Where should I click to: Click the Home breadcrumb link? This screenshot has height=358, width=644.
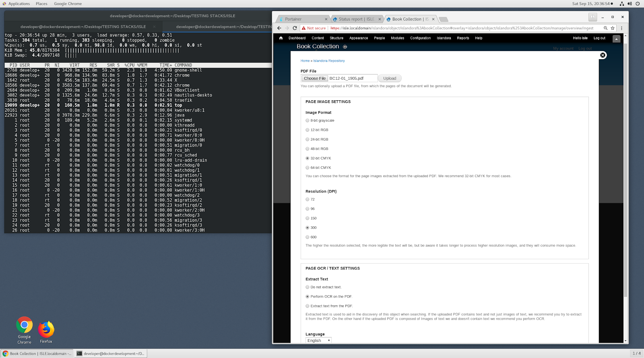(x=305, y=61)
